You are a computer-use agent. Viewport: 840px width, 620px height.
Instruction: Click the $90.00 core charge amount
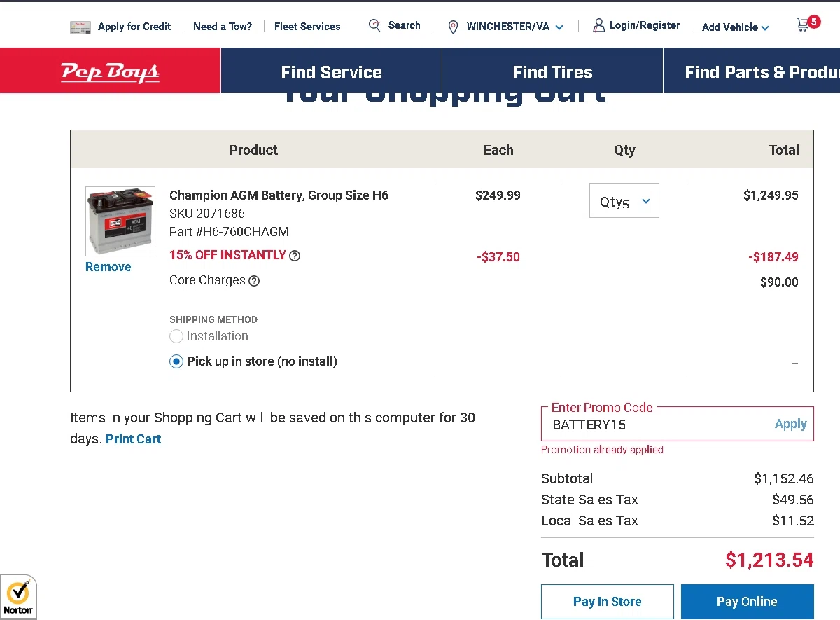coord(779,282)
